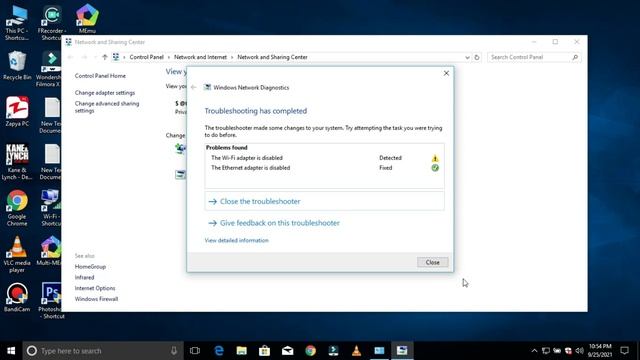Open the MEmu desktop icon
The width and height of the screenshot is (640, 360).
(x=87, y=19)
